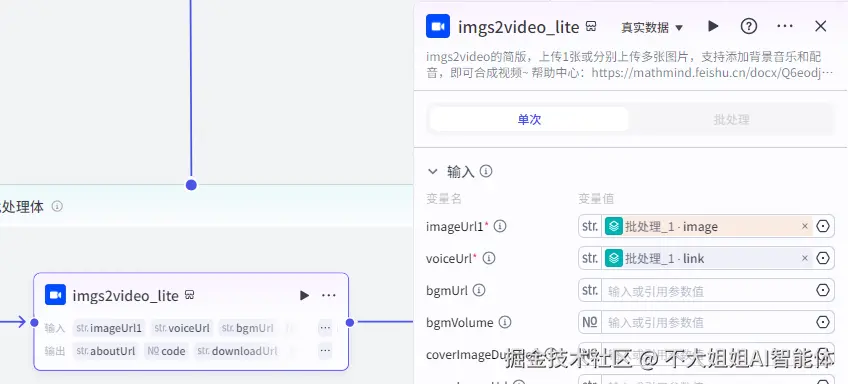Show info for the 输入 section
Viewport: 848px width, 384px height.
(x=486, y=171)
